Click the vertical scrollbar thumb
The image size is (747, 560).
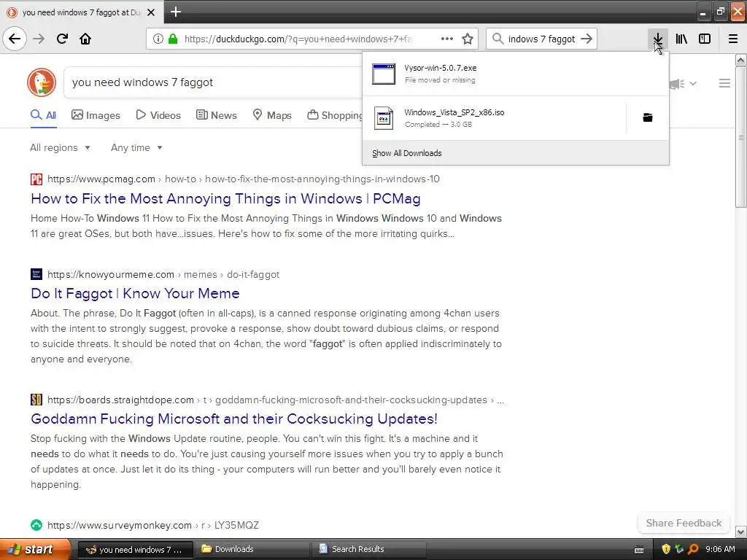coord(741,137)
